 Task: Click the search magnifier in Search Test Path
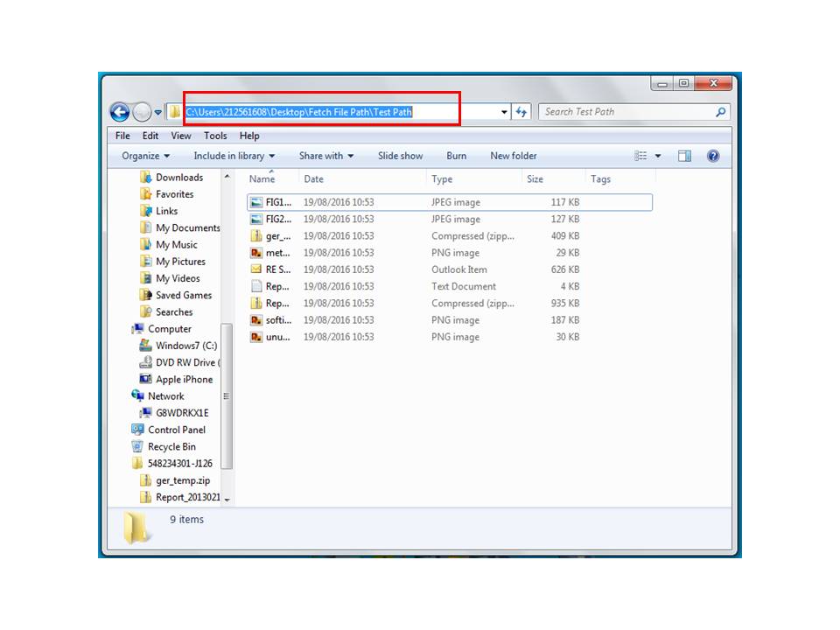point(719,111)
